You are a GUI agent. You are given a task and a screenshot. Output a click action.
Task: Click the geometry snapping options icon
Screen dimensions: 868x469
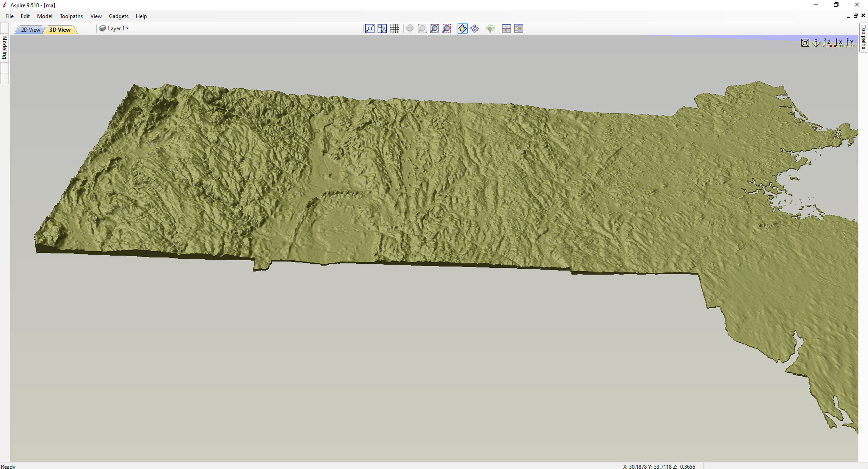(382, 29)
